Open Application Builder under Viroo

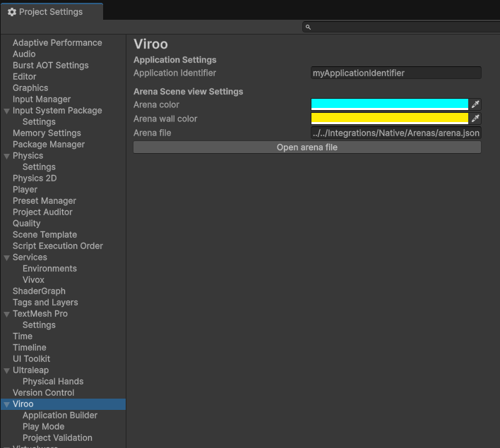pos(60,416)
